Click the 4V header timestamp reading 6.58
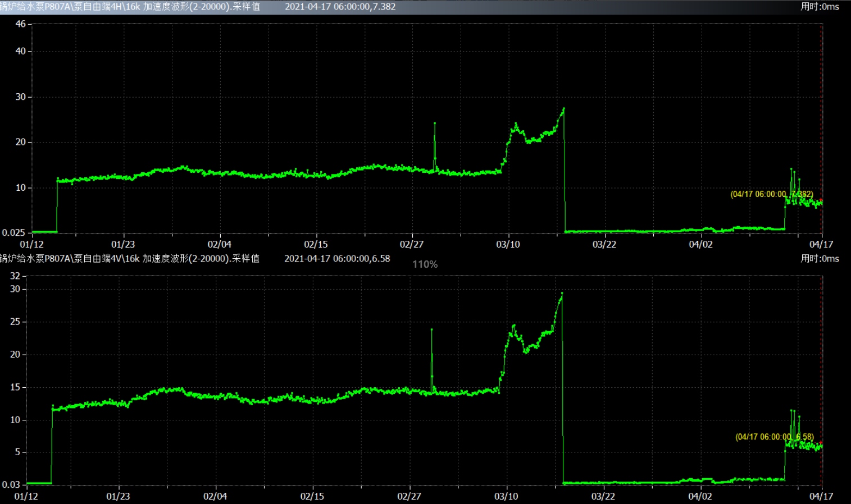This screenshot has width=851, height=504. point(337,259)
